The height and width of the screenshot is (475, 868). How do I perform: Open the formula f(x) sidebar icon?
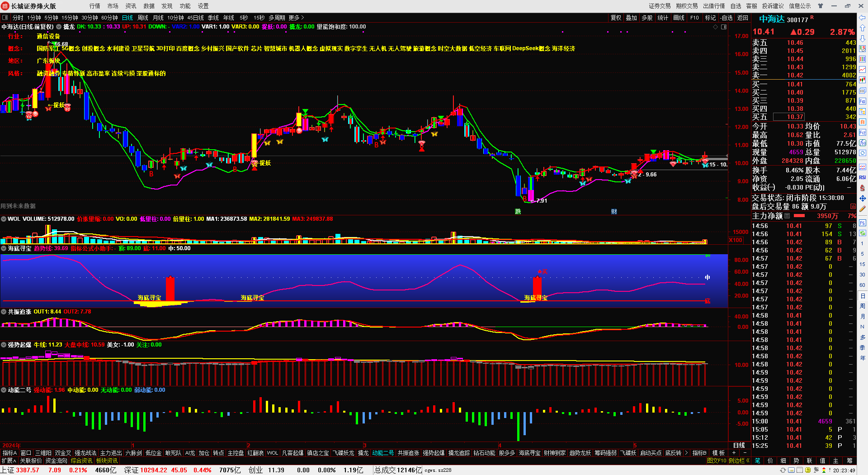pyautogui.click(x=863, y=143)
